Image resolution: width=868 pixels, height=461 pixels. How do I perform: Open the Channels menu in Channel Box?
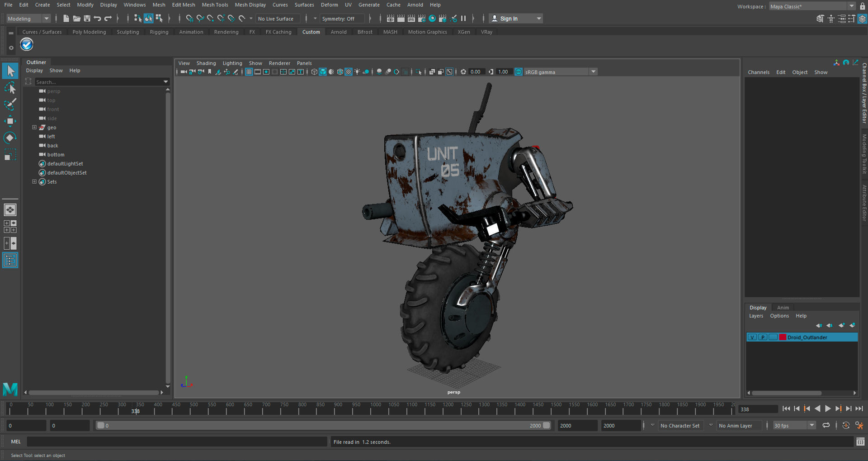tap(759, 72)
